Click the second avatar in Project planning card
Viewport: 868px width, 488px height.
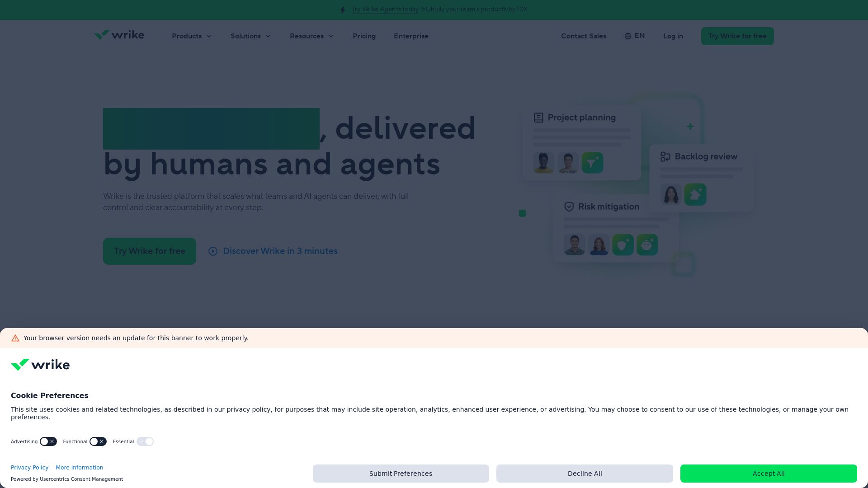click(x=568, y=163)
